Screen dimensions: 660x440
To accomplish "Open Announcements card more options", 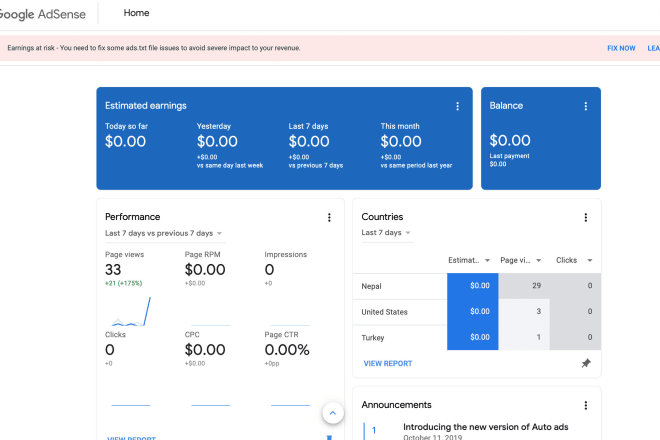I will coord(586,405).
